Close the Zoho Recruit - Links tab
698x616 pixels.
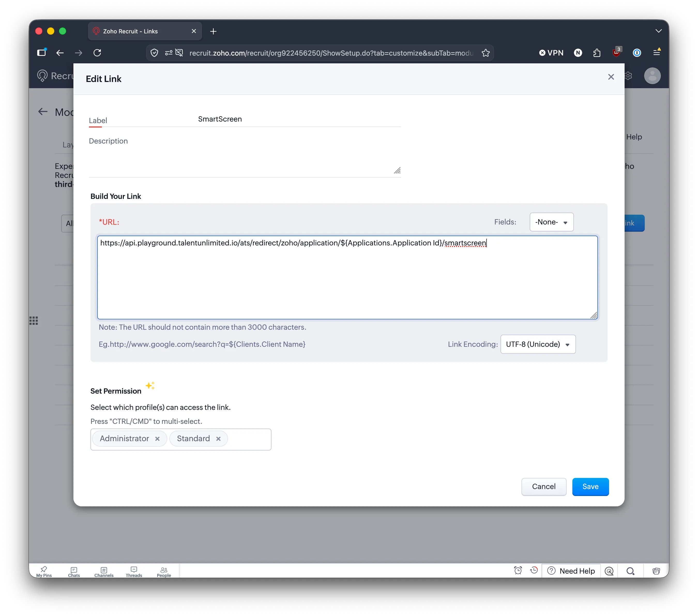(194, 31)
